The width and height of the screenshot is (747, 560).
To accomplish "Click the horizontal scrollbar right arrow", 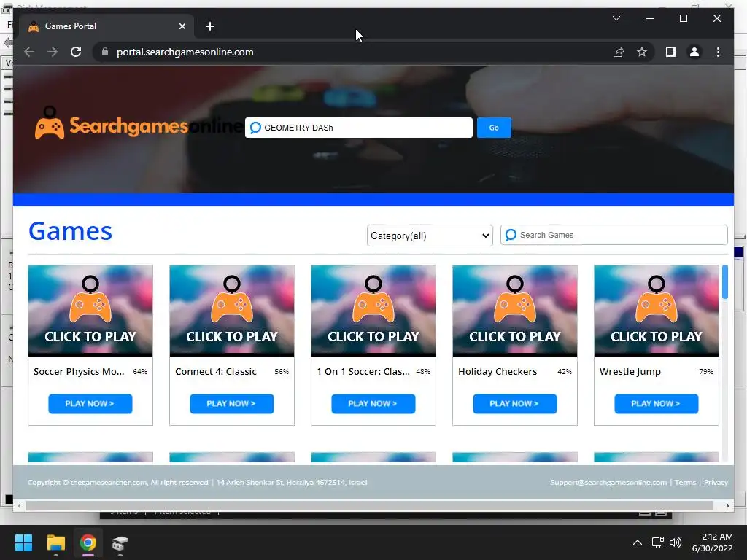I will tap(727, 506).
